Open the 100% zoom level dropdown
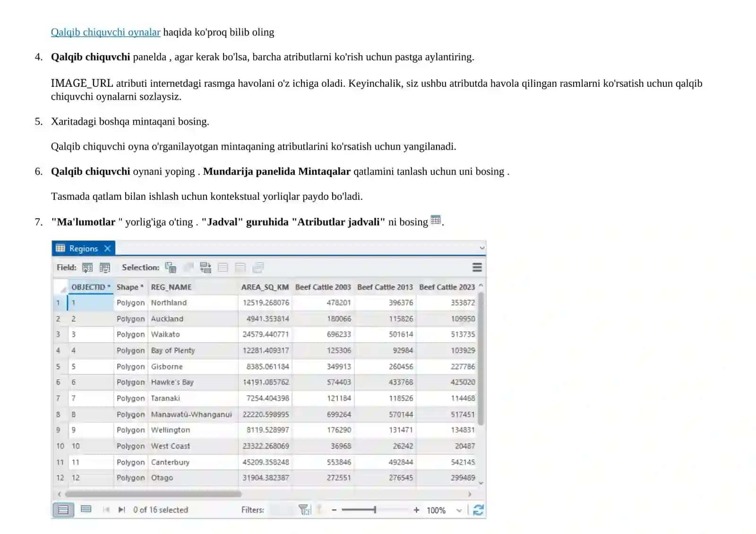 [459, 510]
